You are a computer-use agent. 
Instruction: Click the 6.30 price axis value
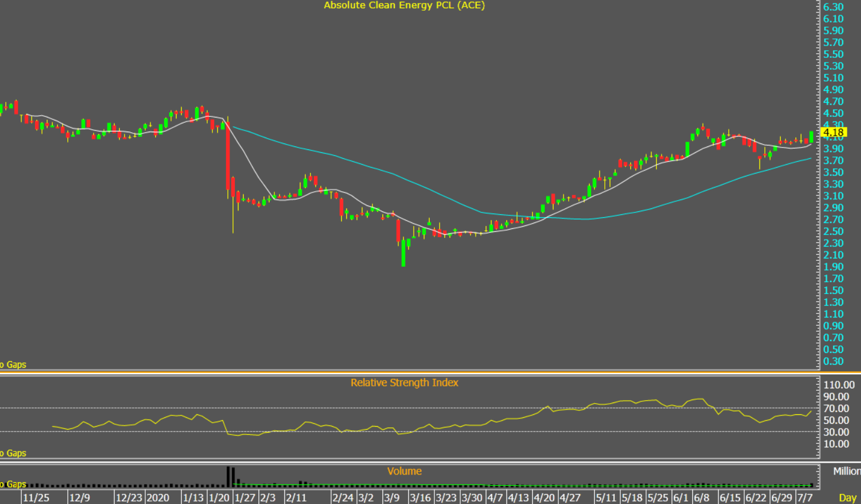click(833, 7)
